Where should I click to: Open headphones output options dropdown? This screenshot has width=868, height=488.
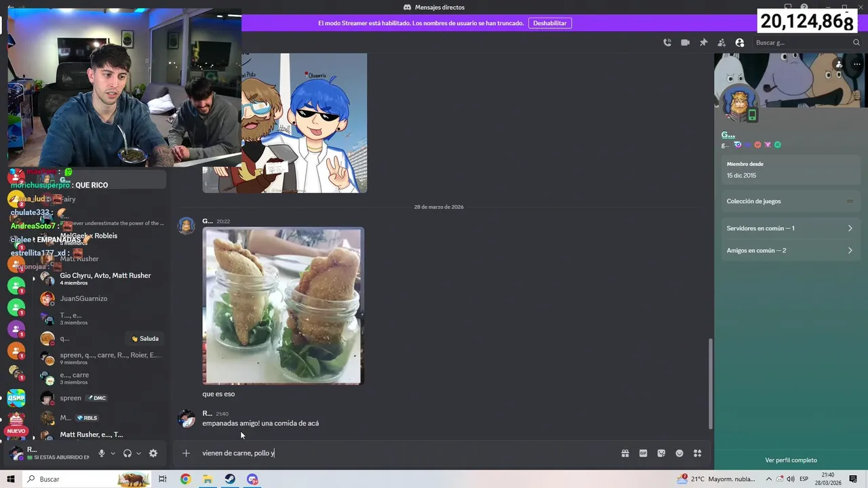(x=138, y=453)
